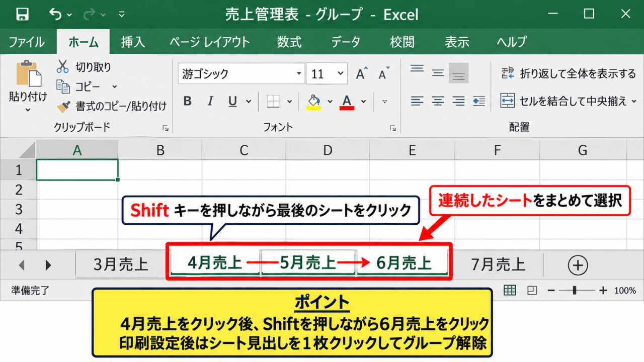
Task: Toggle Italic formatting
Action: pos(210,101)
